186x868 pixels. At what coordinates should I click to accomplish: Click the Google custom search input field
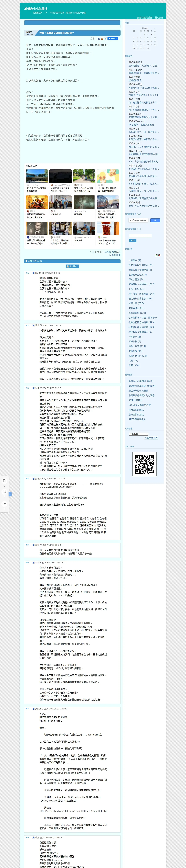pyautogui.click(x=138, y=220)
